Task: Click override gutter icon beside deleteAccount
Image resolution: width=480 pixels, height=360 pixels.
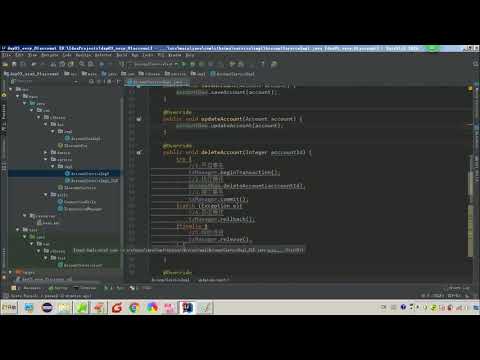Action: [x=139, y=153]
